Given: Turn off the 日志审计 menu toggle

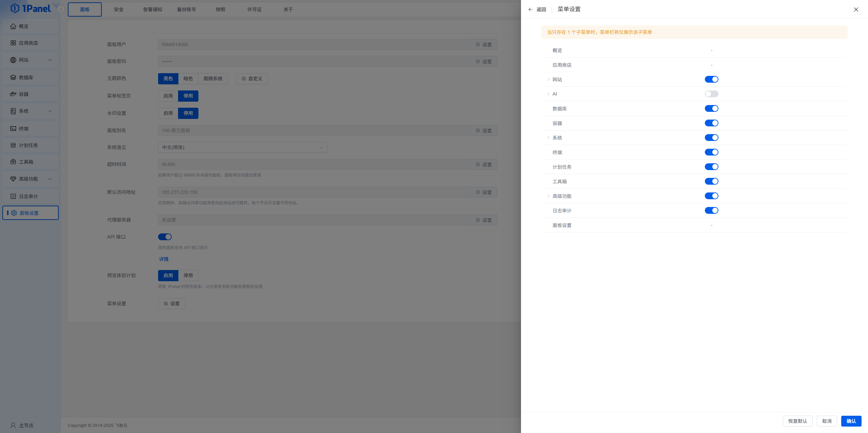Looking at the screenshot, I should point(711,210).
